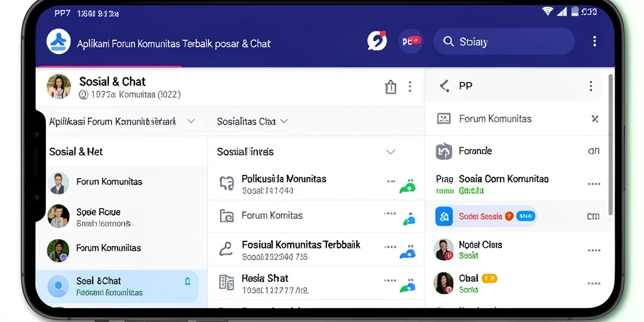This screenshot has height=322, width=644.
Task: Tap the blue members icon on Fosiual row
Action: [408, 252]
